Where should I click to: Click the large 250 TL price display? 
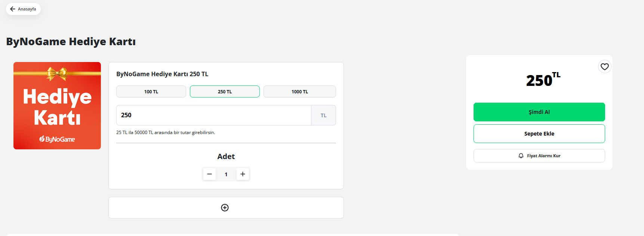click(x=542, y=80)
